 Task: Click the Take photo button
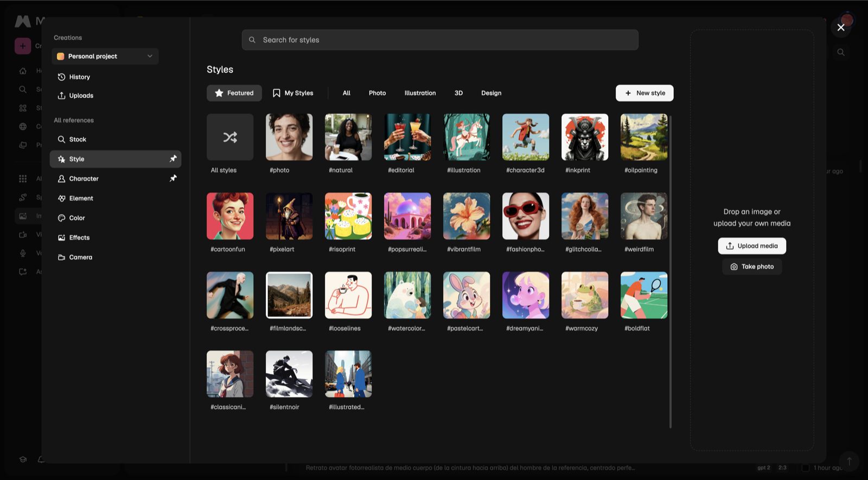coord(752,267)
